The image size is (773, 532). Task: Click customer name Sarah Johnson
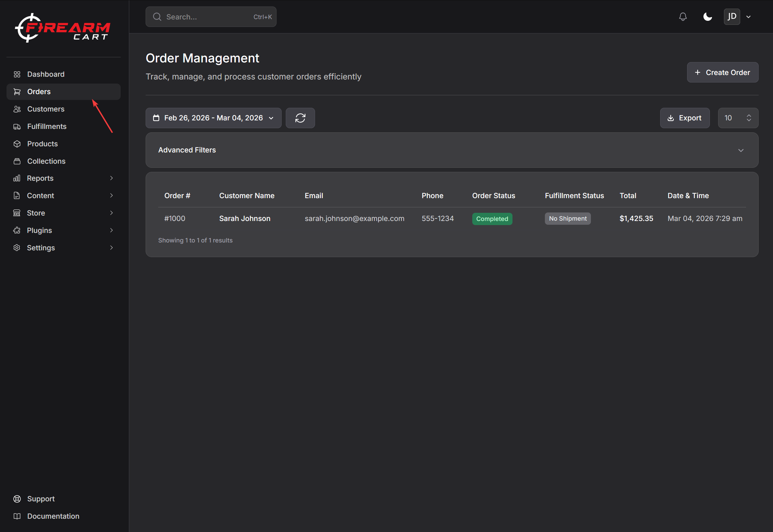tap(244, 219)
